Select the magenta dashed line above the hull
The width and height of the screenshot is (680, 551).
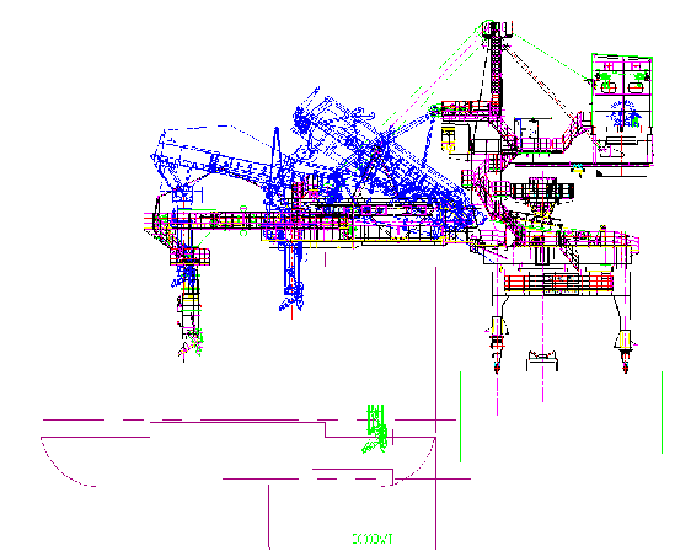(200, 420)
